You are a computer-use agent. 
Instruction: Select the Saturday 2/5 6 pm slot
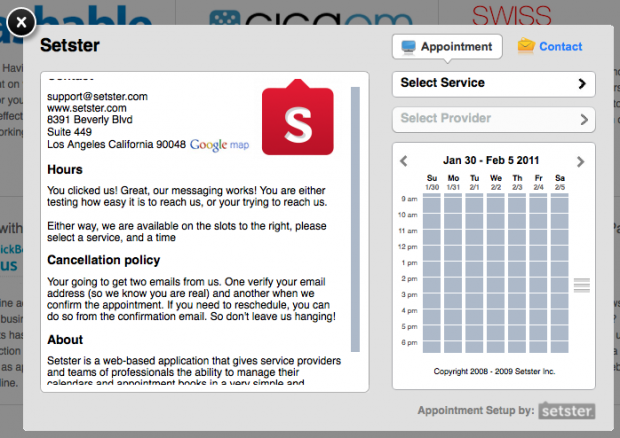(x=560, y=346)
